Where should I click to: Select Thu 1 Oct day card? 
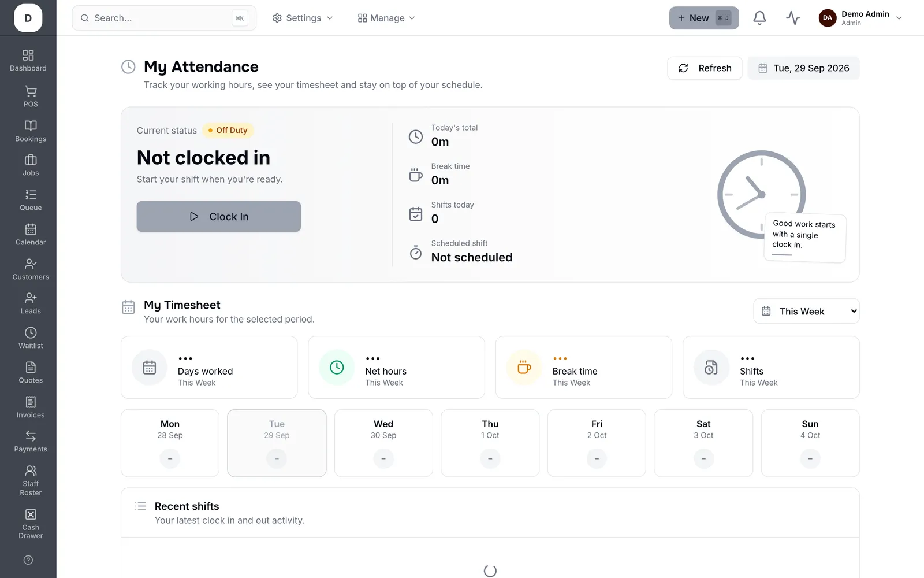(490, 443)
